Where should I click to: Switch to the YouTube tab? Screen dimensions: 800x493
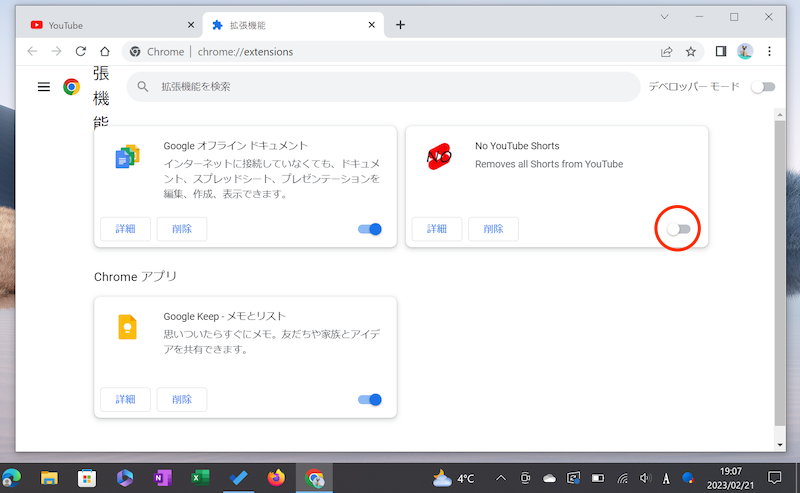(x=100, y=25)
